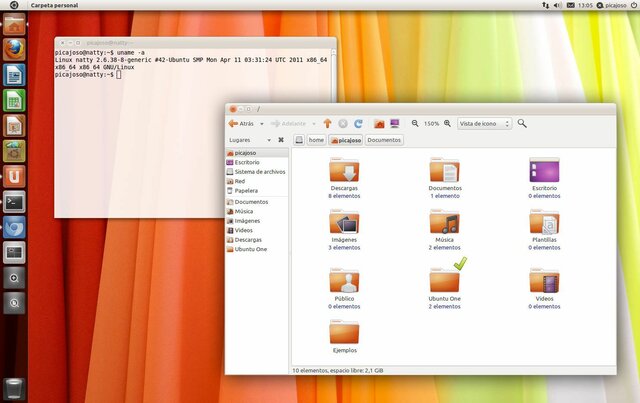Screen dimensions: 640x403
Task: Select the Documentos folder in icon view
Action: coord(444,170)
